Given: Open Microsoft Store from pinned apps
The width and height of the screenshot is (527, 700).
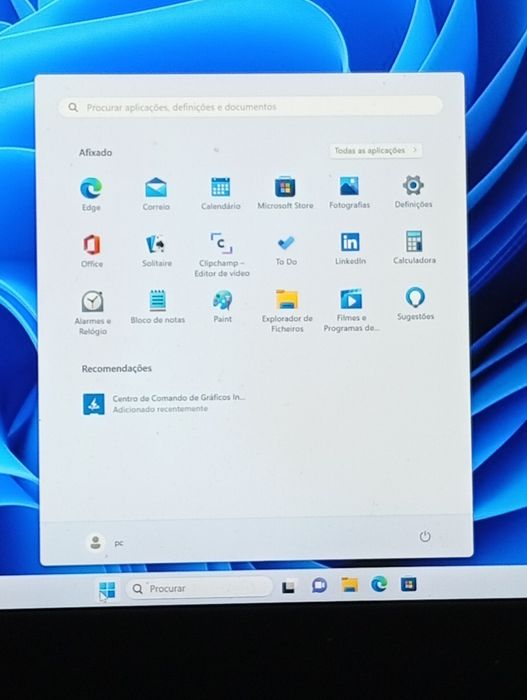Looking at the screenshot, I should pyautogui.click(x=285, y=192).
